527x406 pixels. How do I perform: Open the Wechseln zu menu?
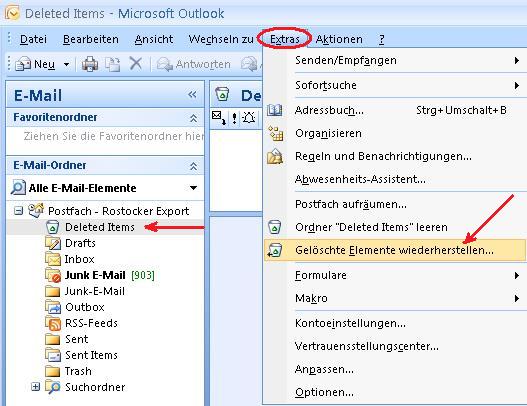(x=221, y=39)
